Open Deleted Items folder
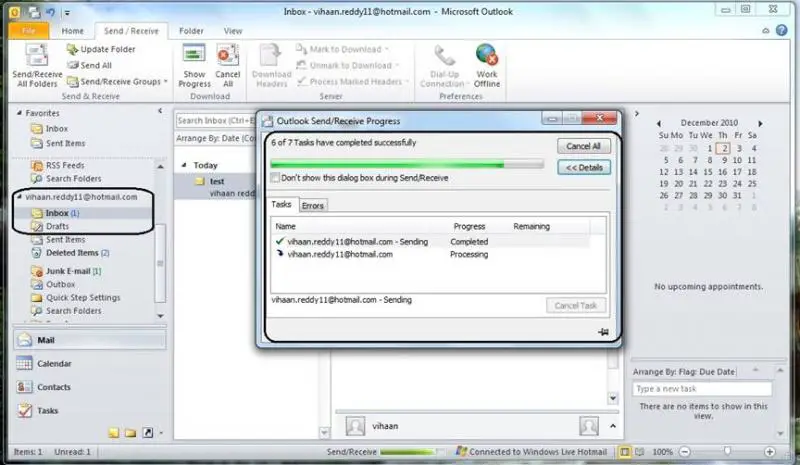 tap(70, 253)
